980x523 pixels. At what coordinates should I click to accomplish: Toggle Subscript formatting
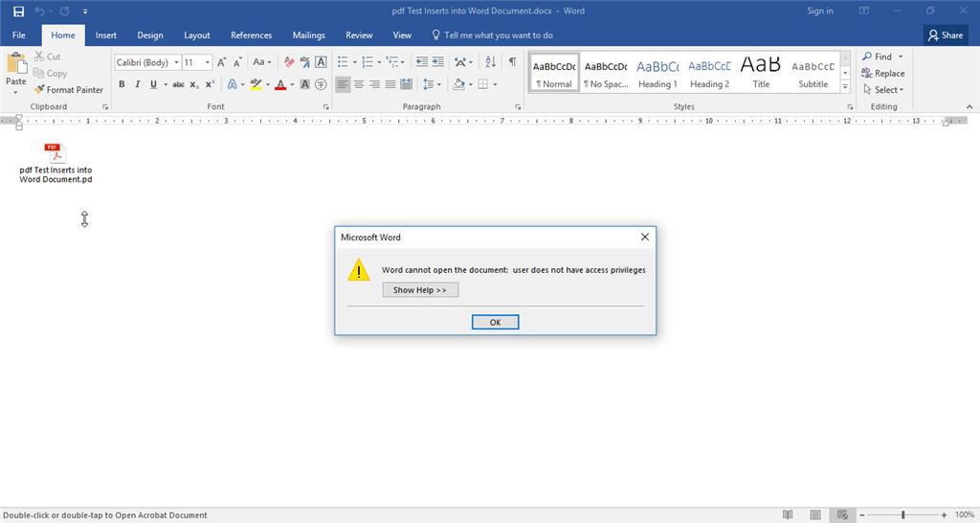click(193, 84)
